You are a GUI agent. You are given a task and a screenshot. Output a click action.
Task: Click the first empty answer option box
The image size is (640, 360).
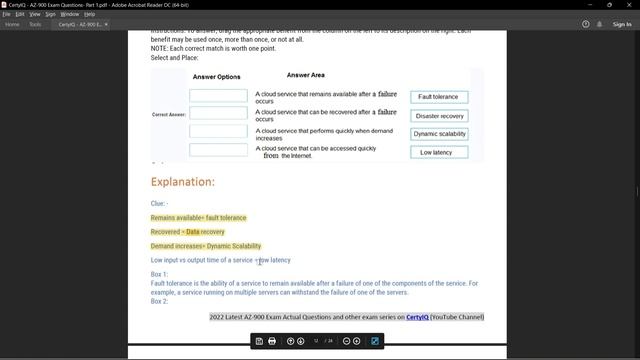(x=218, y=96)
